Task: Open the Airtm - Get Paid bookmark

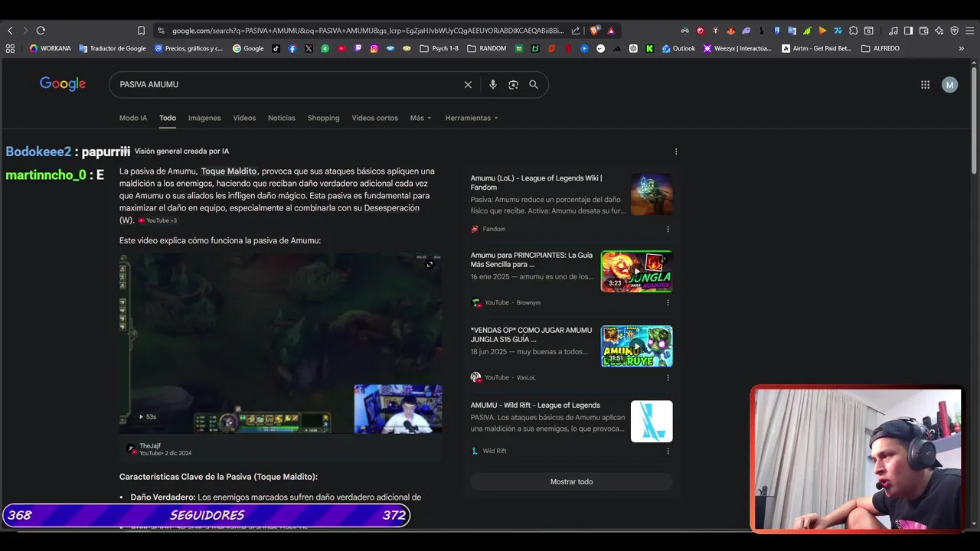Action: coord(816,48)
